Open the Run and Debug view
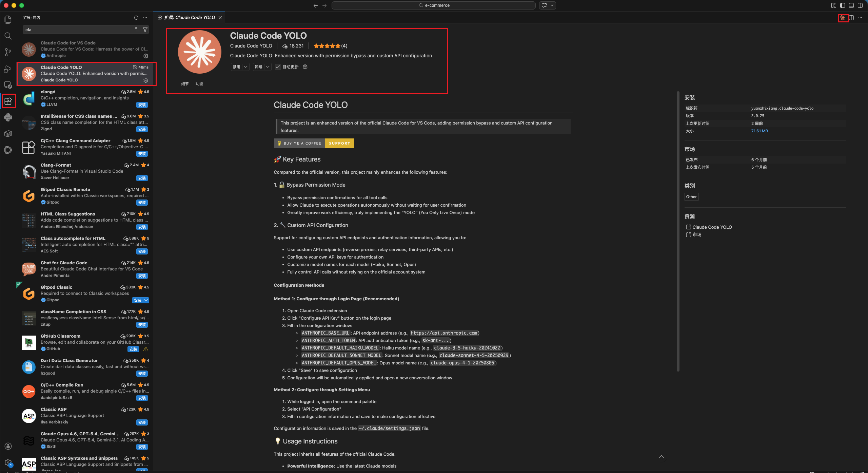The width and height of the screenshot is (868, 473). coord(8,69)
